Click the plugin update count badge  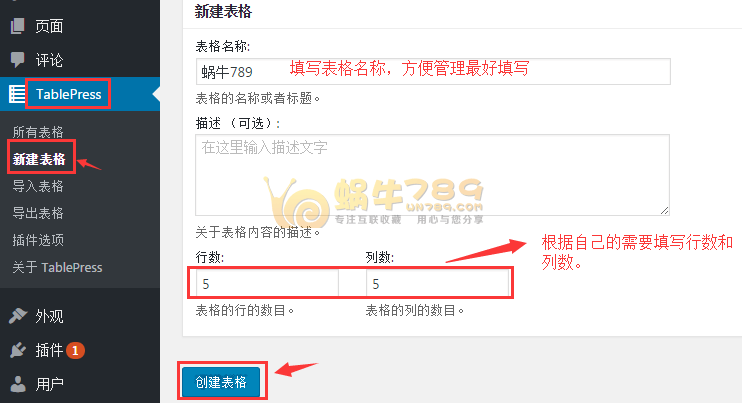tap(75, 350)
